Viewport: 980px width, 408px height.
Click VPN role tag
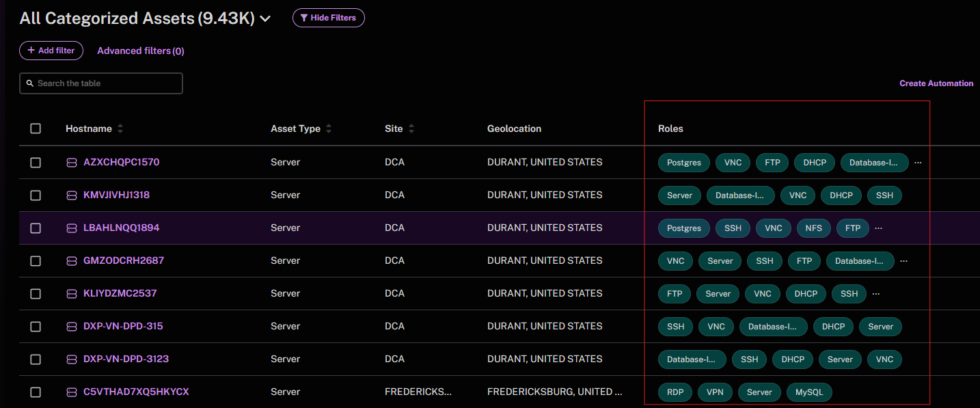pyautogui.click(x=715, y=392)
